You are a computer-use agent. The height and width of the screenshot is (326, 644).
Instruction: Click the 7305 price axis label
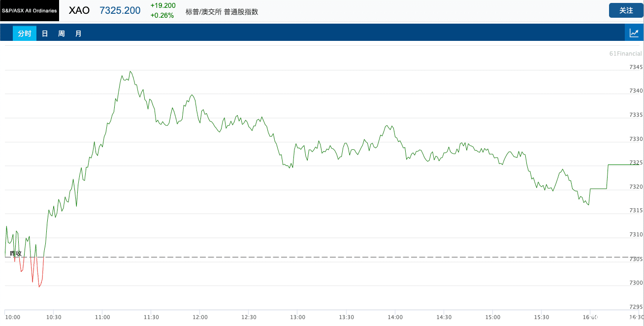point(636,259)
